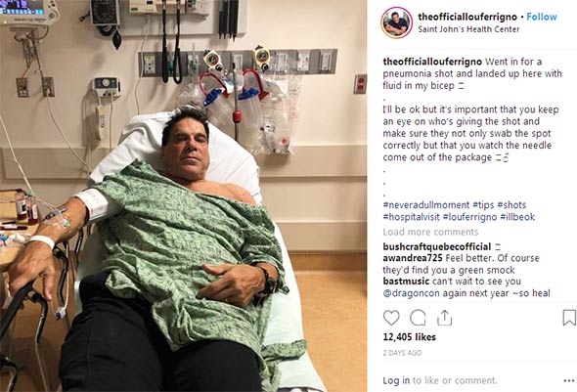Open the #louferrigno hashtag

click(470, 217)
